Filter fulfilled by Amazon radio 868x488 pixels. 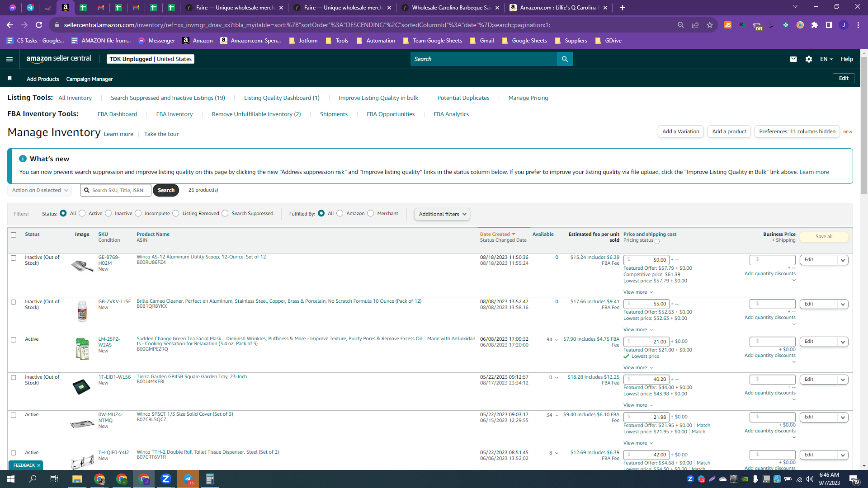[340, 213]
